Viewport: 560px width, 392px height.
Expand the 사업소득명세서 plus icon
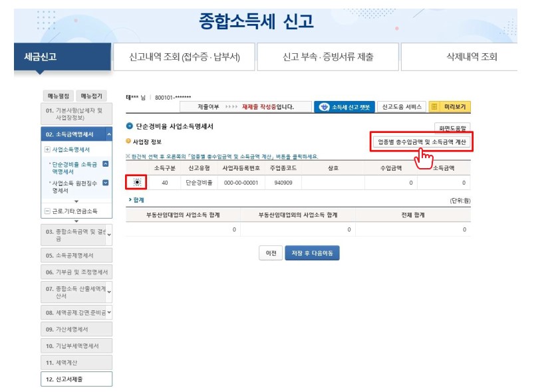click(47, 149)
